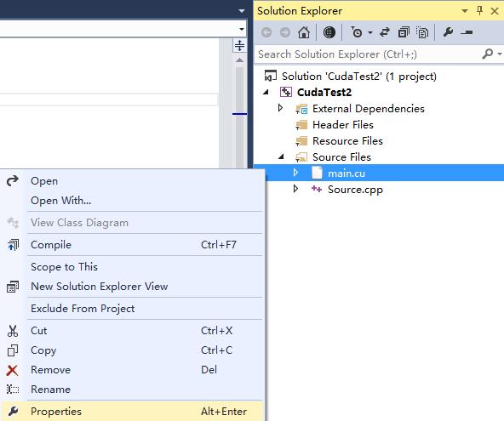Screen dimensions: 504x421
Task: Open the Pending Changes Filter dropdown arrow
Action: 370,32
